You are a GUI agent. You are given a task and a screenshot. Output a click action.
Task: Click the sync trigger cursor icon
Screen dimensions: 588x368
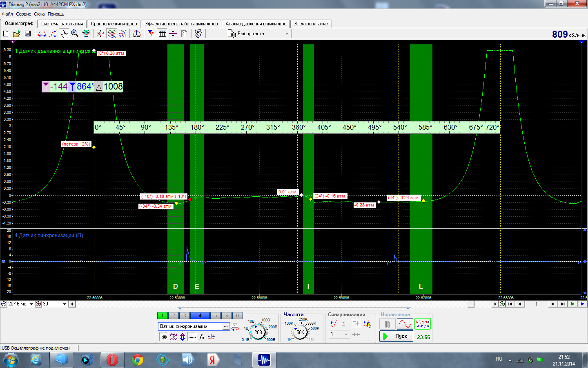pyautogui.click(x=367, y=323)
